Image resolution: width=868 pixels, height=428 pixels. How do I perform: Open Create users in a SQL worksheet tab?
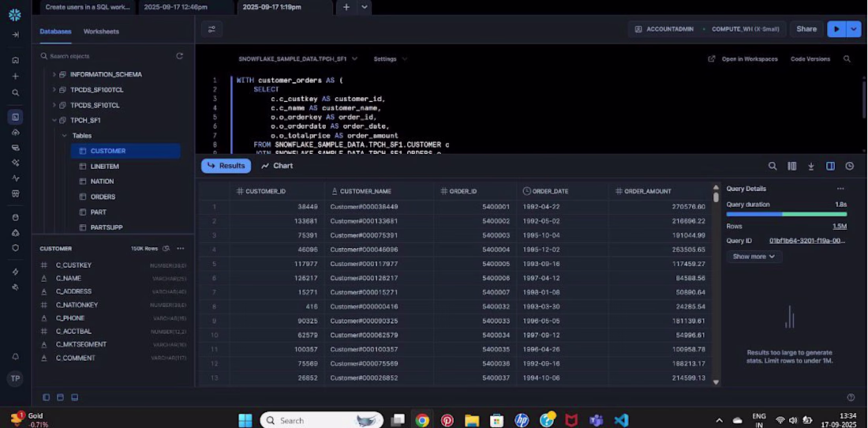pos(88,7)
